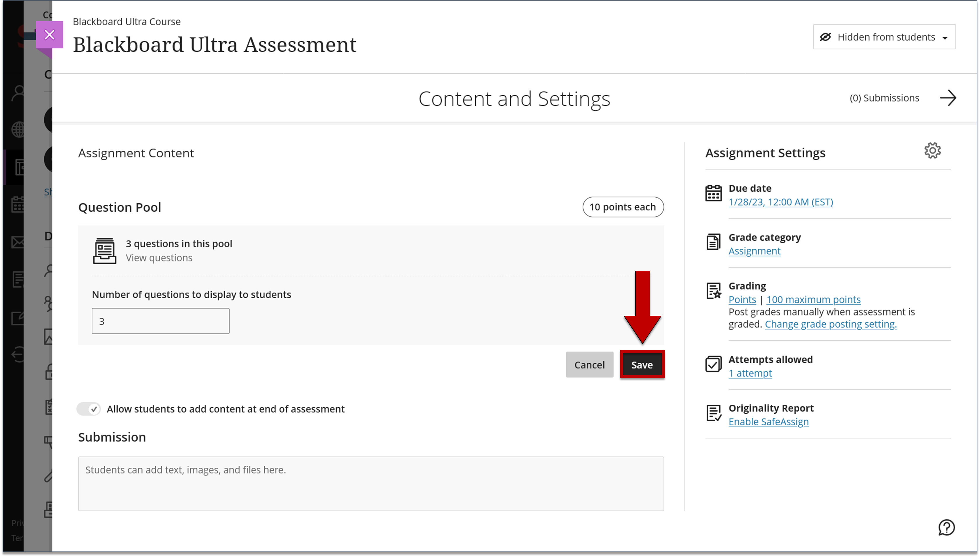The width and height of the screenshot is (980, 557).
Task: Save the Question Pool changes
Action: point(642,364)
